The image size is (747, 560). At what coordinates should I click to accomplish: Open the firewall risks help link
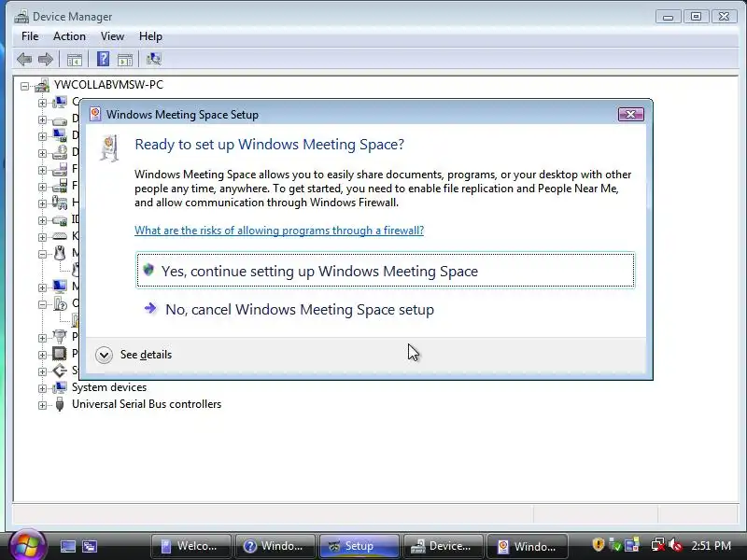click(x=279, y=231)
